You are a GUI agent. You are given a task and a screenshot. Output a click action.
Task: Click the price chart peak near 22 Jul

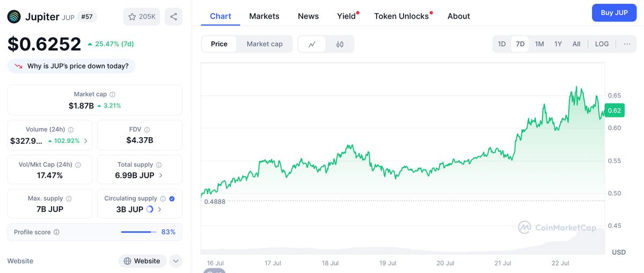click(x=577, y=86)
